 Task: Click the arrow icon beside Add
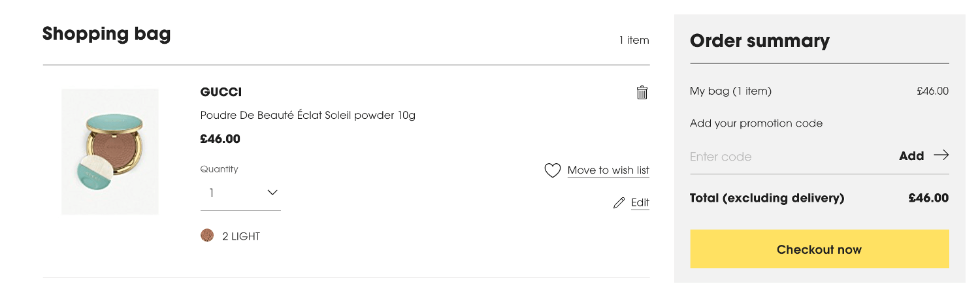click(941, 155)
